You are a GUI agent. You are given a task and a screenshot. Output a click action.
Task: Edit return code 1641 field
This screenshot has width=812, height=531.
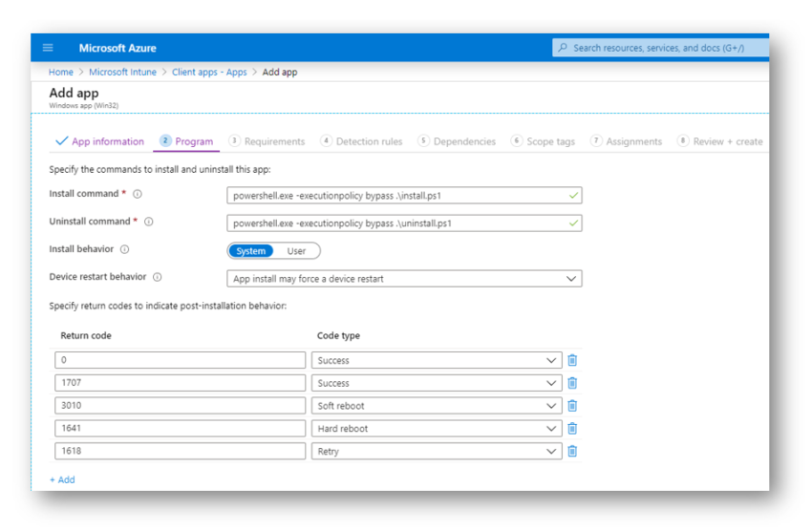point(181,429)
